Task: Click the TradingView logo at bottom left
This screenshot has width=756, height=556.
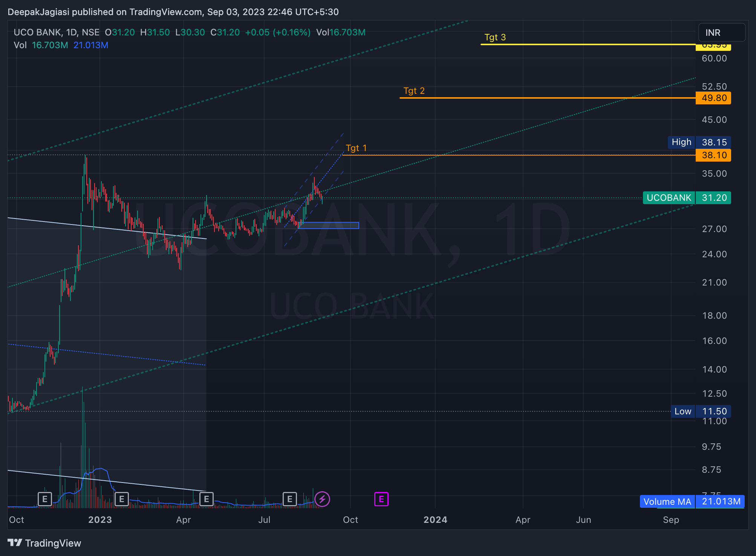Action: pos(44,543)
